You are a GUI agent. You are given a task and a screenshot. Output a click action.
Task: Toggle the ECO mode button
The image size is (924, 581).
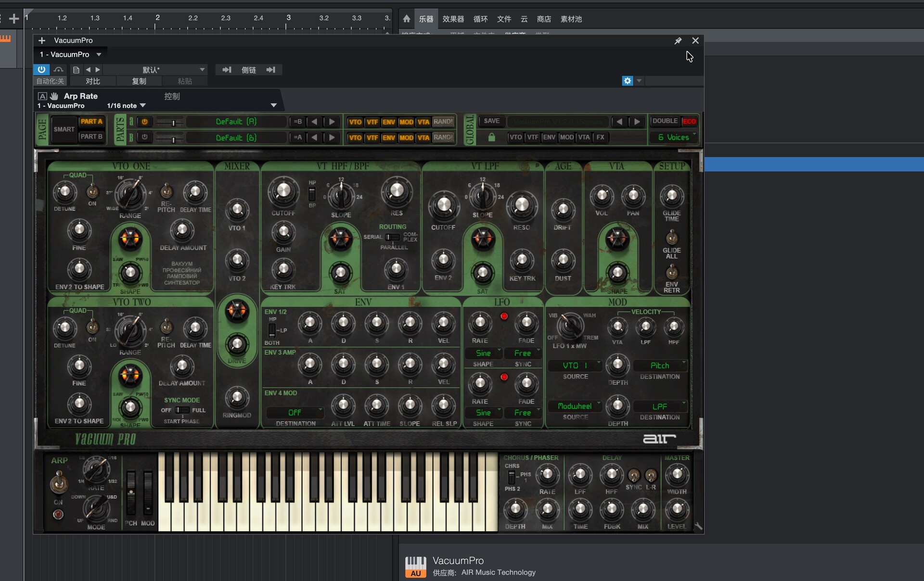click(689, 121)
